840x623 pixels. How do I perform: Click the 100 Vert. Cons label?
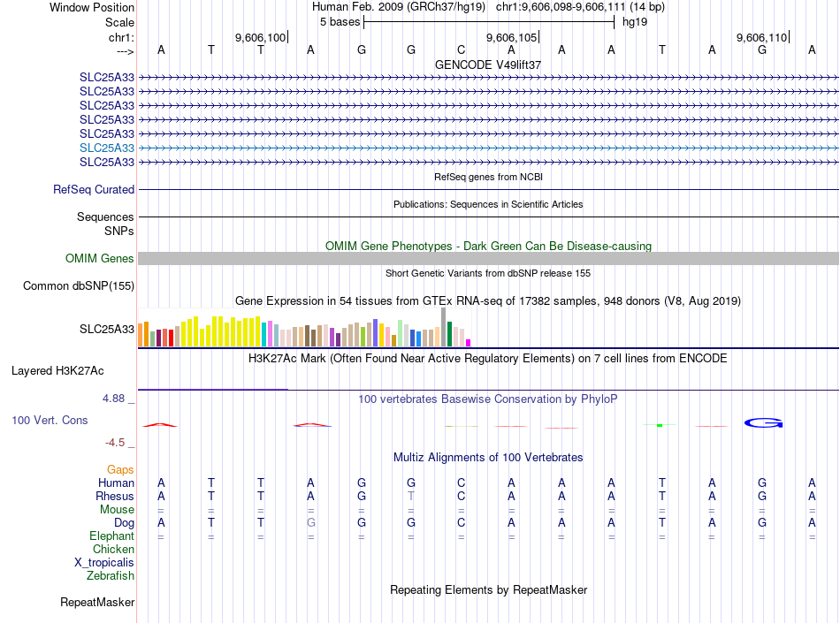[x=50, y=420]
